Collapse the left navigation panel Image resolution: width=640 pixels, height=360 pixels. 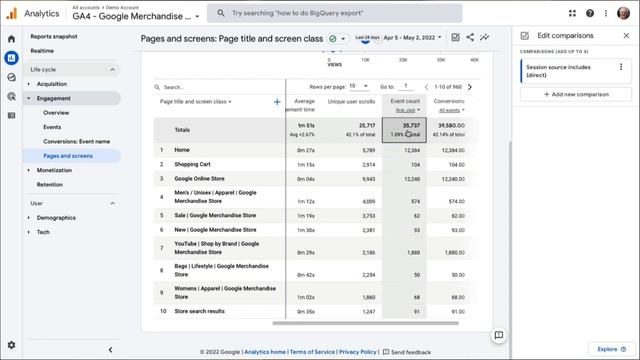coord(110,350)
